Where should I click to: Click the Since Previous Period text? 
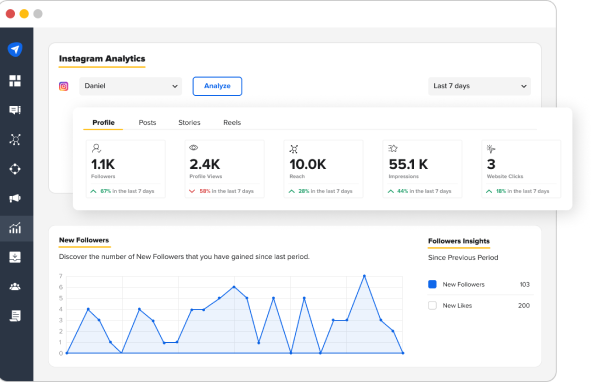pos(463,258)
